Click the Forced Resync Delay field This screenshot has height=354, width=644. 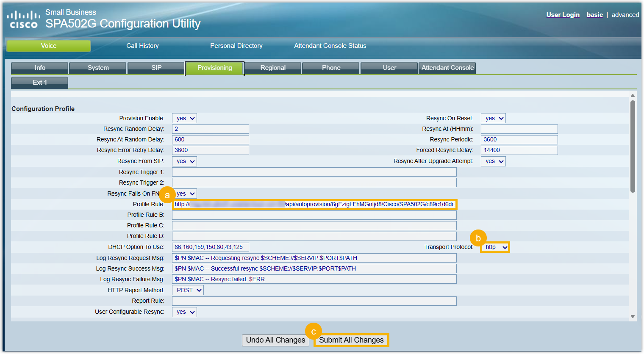point(519,150)
